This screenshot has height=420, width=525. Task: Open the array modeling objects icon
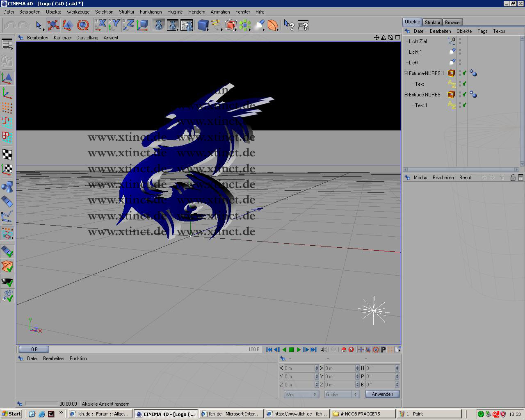tap(245, 25)
